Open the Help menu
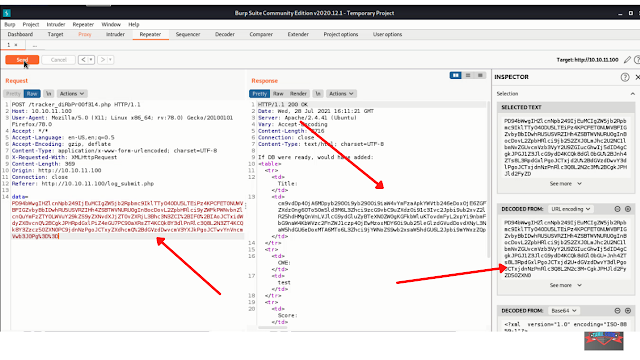 (x=133, y=24)
